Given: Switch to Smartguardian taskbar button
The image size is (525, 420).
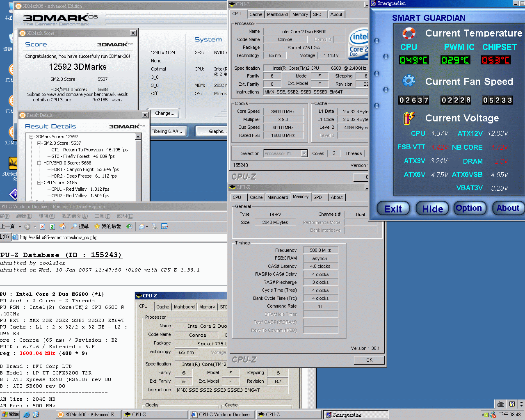Looking at the screenshot, I should (356, 415).
